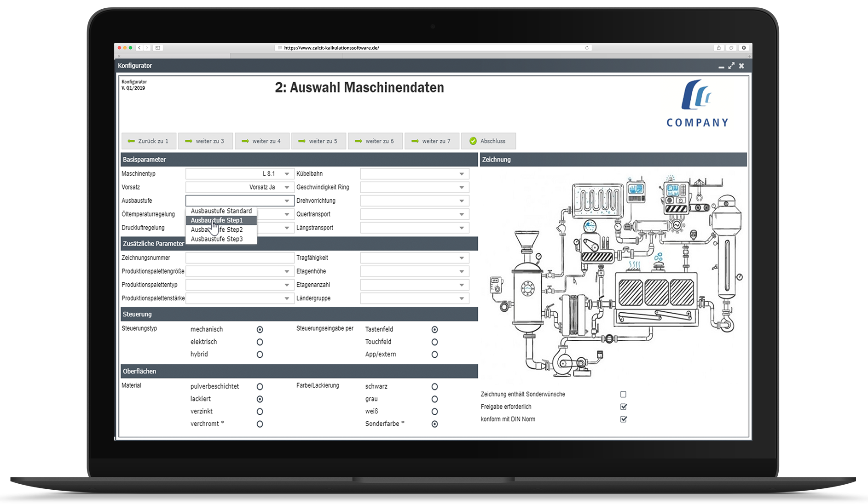Go to step weiter zu 7

pos(432,141)
